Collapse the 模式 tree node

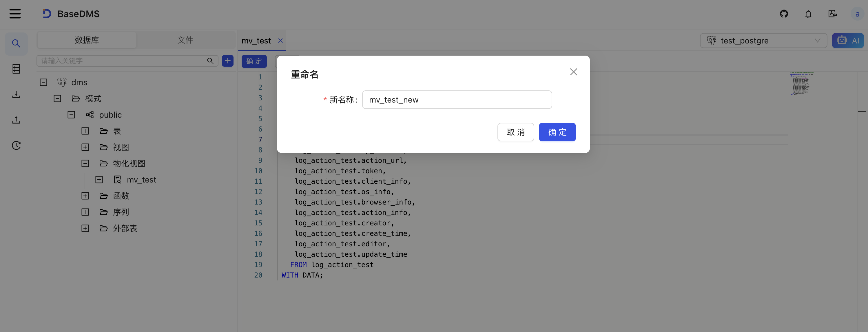57,98
